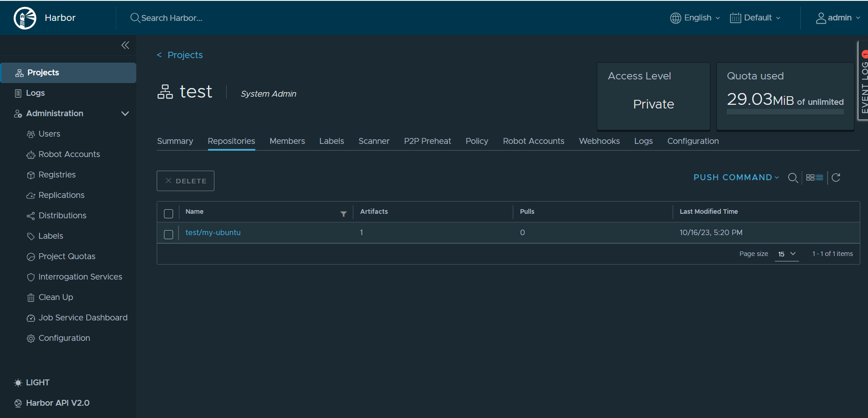The image size is (868, 418).
Task: Open the Scanner tab
Action: 374,141
